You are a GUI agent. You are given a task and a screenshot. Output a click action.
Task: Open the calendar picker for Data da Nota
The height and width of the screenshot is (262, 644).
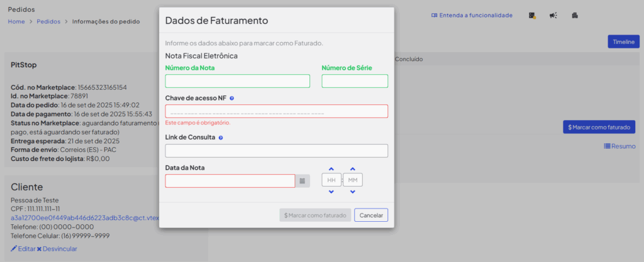pos(302,181)
